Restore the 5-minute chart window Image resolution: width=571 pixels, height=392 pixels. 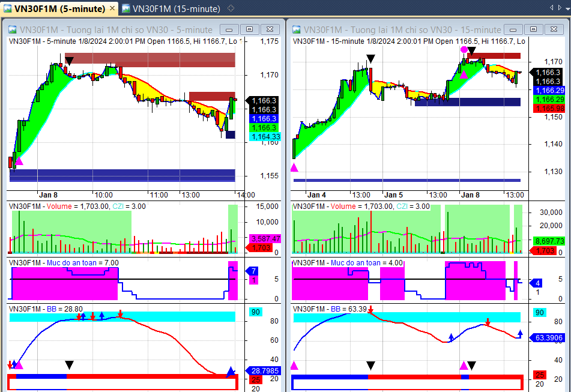(x=249, y=29)
